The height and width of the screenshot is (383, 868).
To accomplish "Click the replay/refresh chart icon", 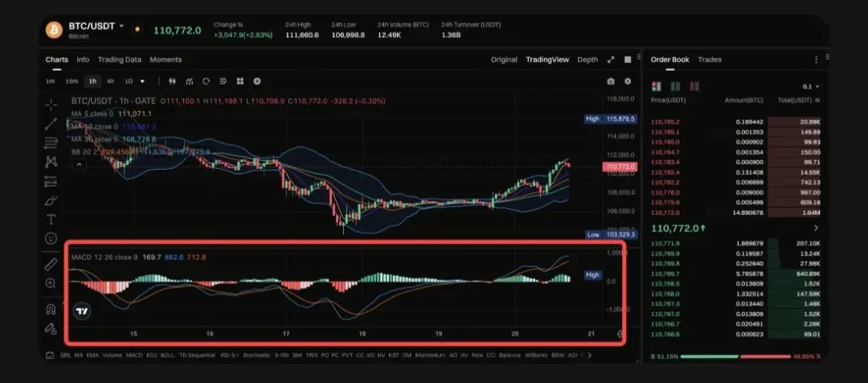I will coord(206,81).
